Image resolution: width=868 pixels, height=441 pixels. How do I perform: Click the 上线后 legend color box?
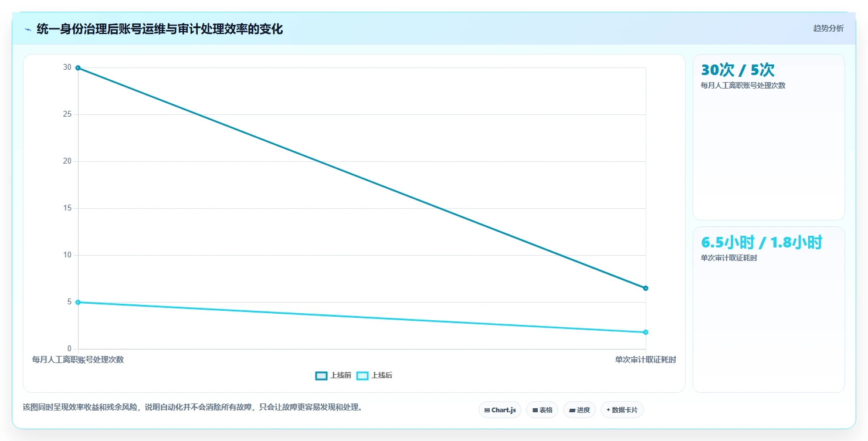coord(362,375)
